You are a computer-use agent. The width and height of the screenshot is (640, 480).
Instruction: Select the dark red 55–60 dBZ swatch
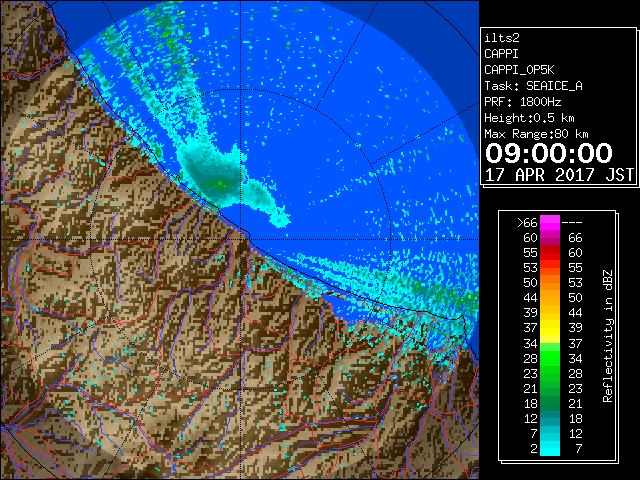click(x=550, y=253)
